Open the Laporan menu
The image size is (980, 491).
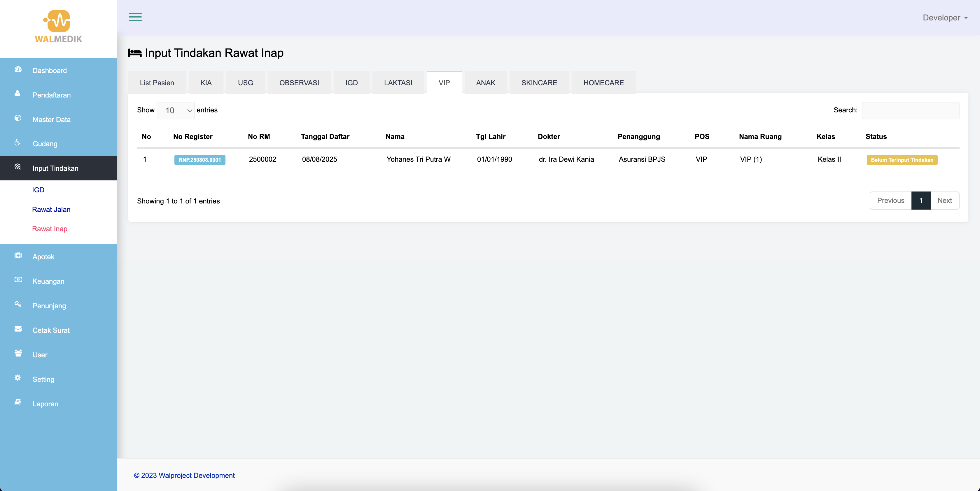click(58, 403)
